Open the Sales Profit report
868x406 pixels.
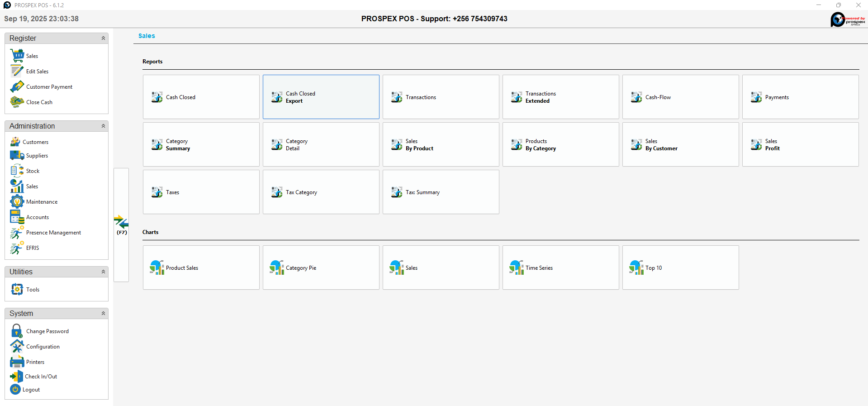pyautogui.click(x=800, y=145)
